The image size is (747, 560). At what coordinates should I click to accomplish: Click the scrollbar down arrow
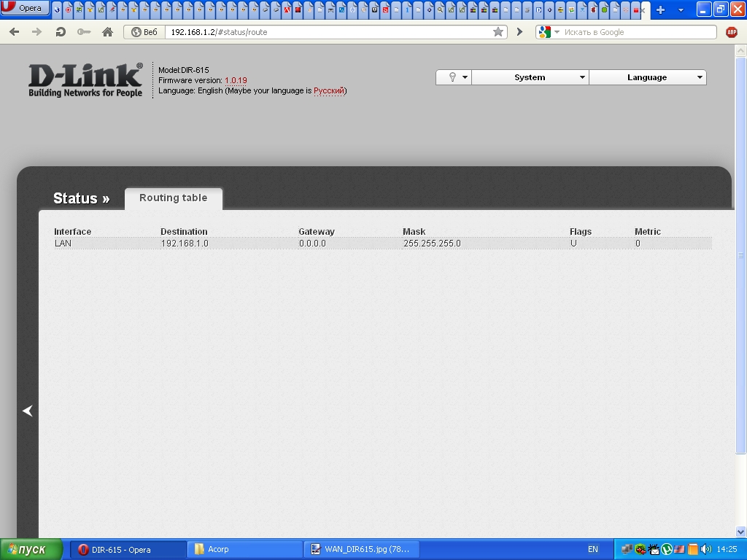click(741, 532)
